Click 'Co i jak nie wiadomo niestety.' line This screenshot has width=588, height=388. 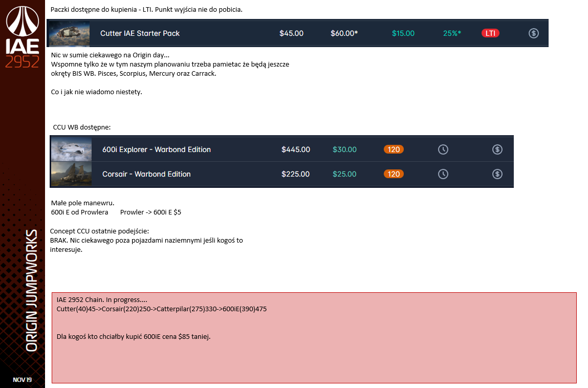pyautogui.click(x=96, y=92)
